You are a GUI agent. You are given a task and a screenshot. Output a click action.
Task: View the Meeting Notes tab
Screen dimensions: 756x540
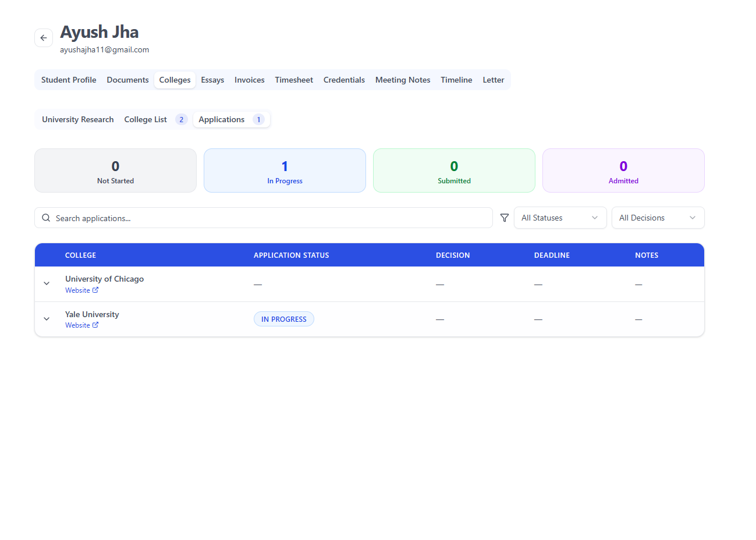403,80
